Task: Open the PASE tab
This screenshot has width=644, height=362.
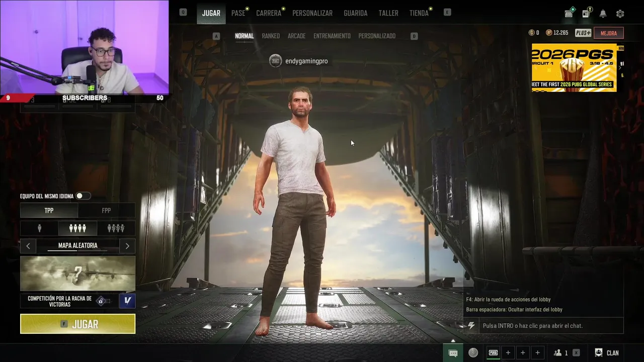Action: 238,13
